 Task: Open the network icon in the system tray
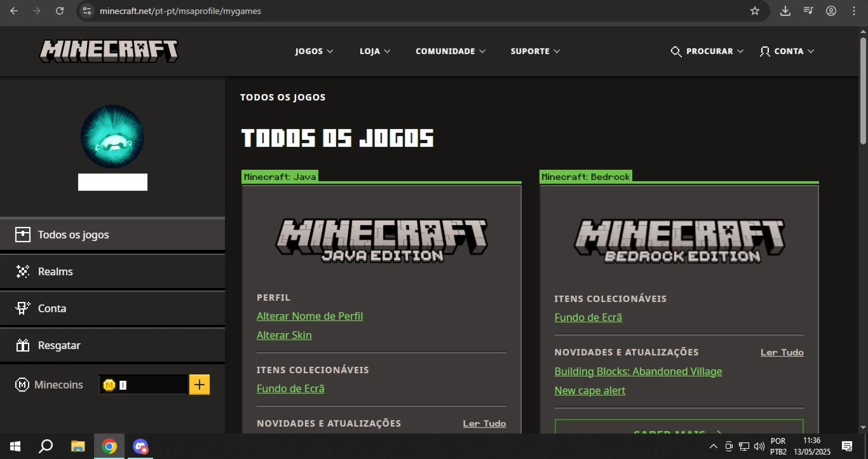click(743, 446)
